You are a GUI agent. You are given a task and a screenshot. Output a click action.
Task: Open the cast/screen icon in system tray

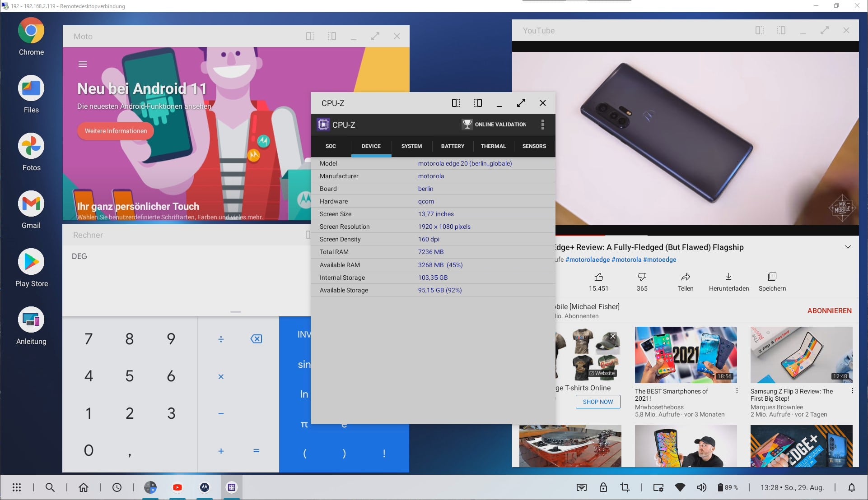point(582,487)
